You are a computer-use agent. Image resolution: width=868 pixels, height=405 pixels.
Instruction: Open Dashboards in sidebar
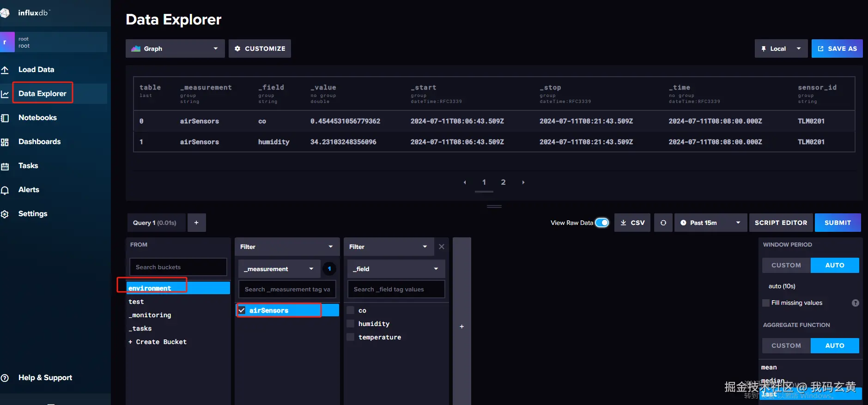pyautogui.click(x=39, y=142)
